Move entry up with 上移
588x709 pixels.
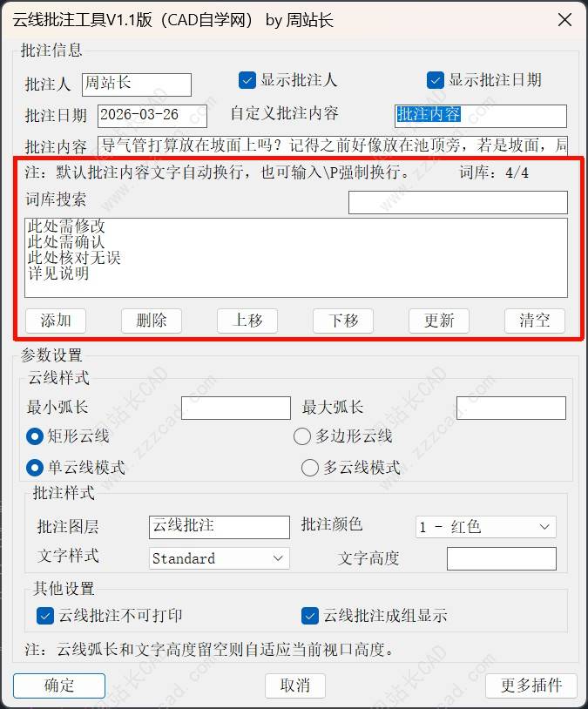tap(247, 321)
